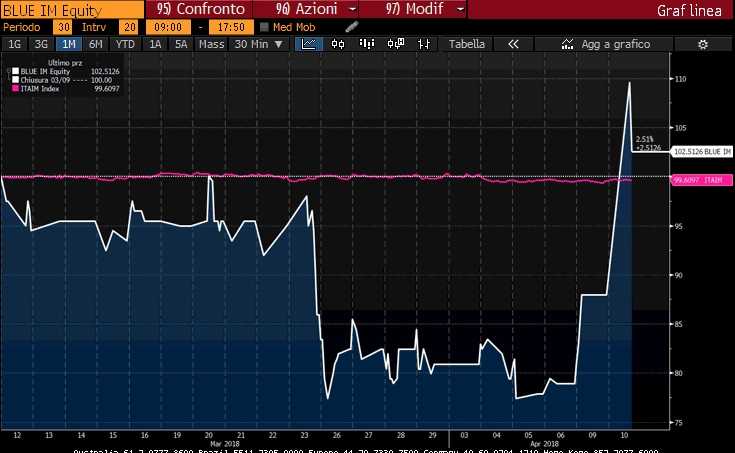Choose the bar chart style icon
735x453 pixels.
(x=366, y=44)
